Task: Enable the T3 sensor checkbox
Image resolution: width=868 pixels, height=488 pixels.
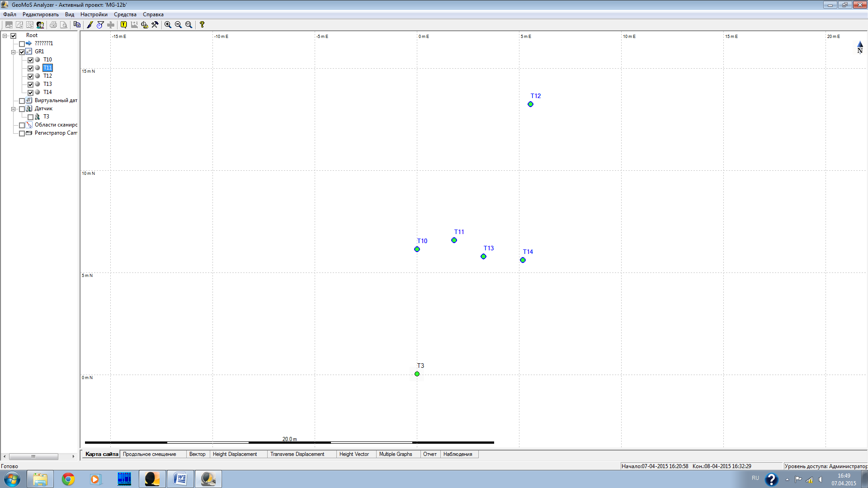Action: tap(31, 117)
